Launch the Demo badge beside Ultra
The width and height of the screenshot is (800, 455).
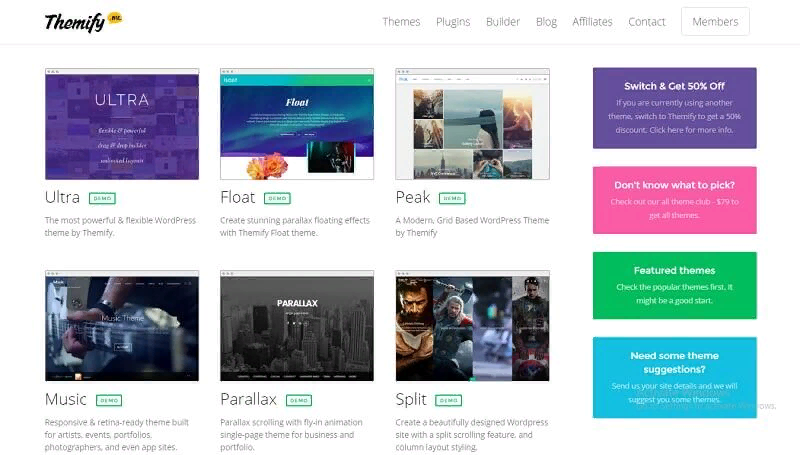pos(102,198)
